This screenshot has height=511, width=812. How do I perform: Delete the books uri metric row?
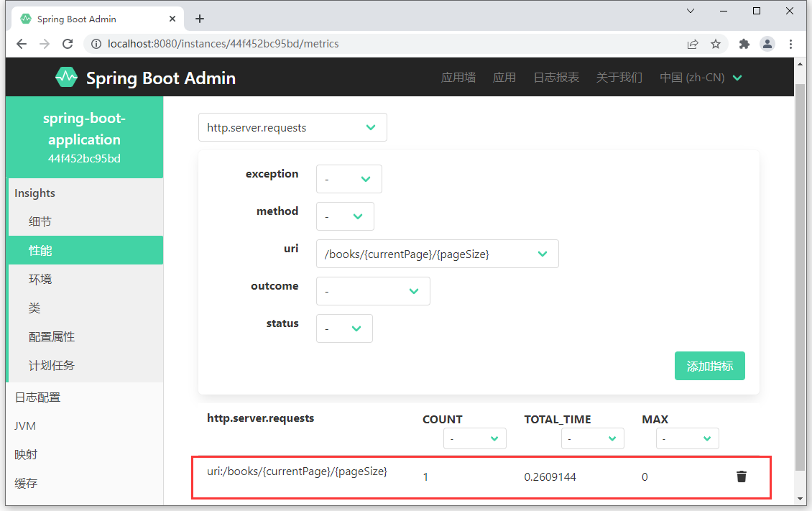[741, 477]
